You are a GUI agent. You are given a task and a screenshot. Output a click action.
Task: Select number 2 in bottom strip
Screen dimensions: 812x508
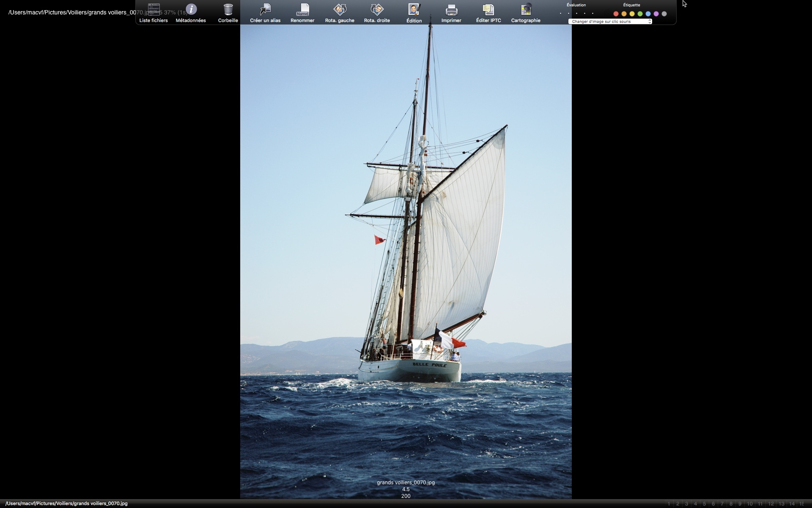[678, 504]
